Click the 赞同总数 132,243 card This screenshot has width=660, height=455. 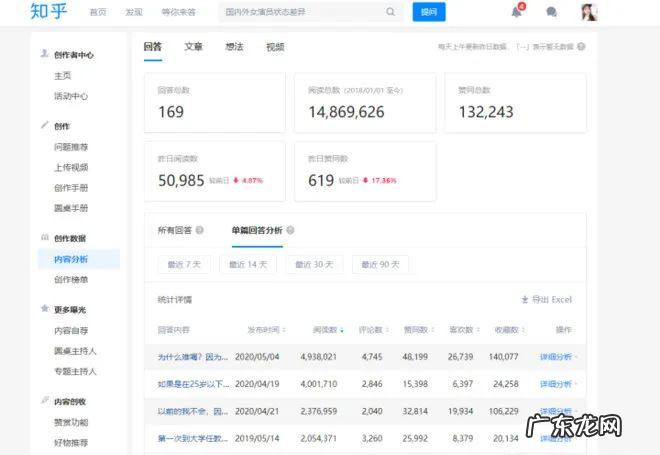515,102
